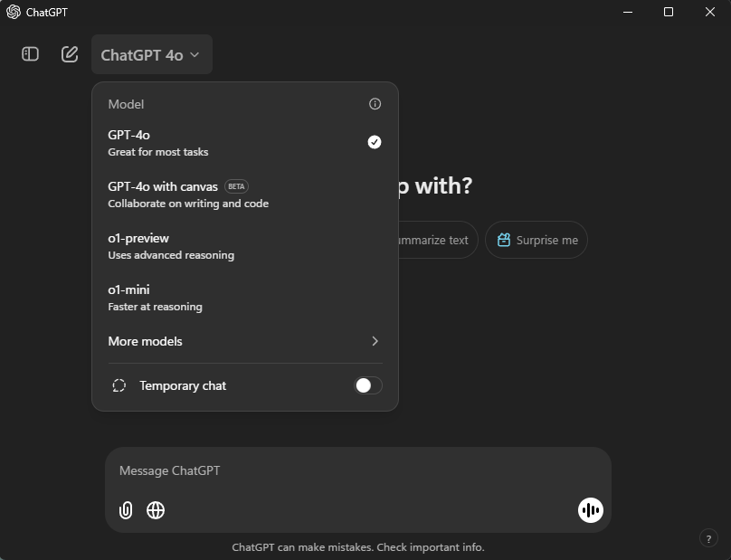Start a new chat with the compose icon
The height and width of the screenshot is (560, 731).
[x=70, y=54]
